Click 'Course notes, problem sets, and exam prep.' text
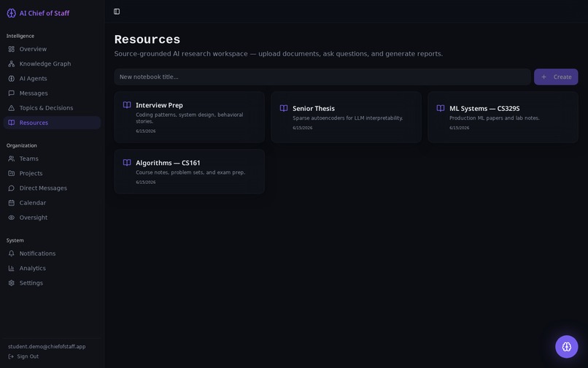 pyautogui.click(x=190, y=172)
